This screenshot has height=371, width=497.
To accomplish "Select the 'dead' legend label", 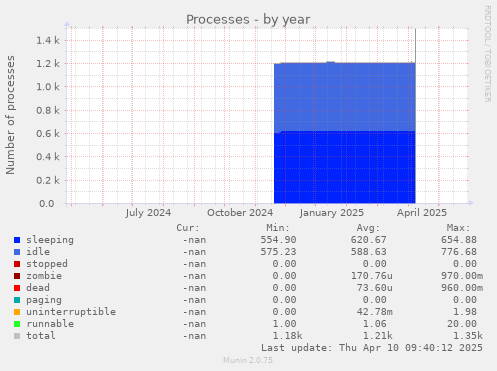I will pyautogui.click(x=38, y=288).
